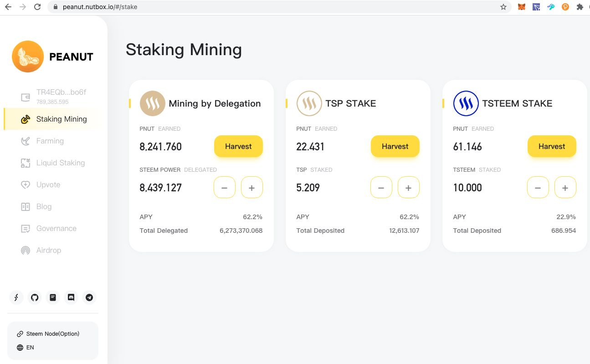Open the docs book icon

(53, 297)
